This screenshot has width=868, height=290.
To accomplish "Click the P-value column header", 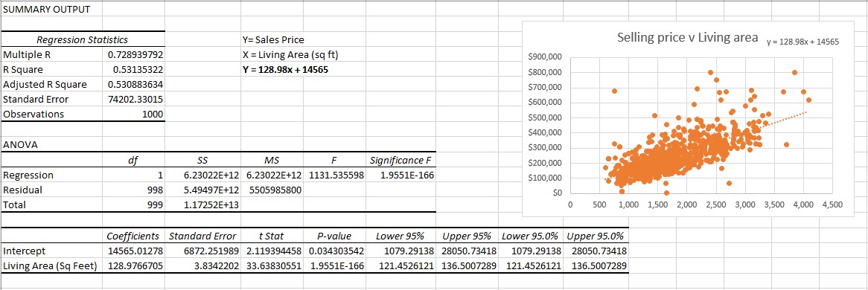I will (x=334, y=236).
